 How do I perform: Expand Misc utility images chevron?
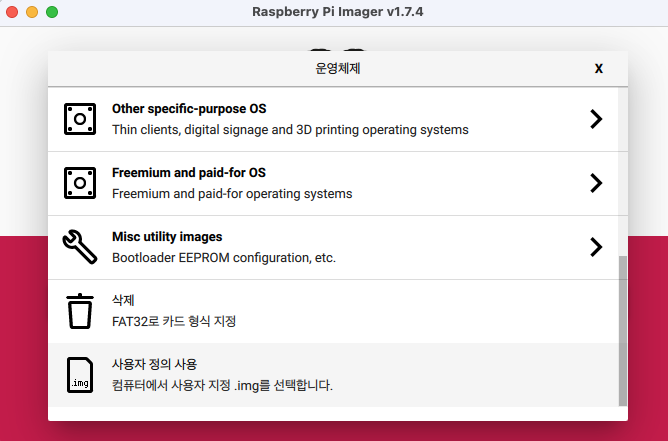(x=596, y=247)
